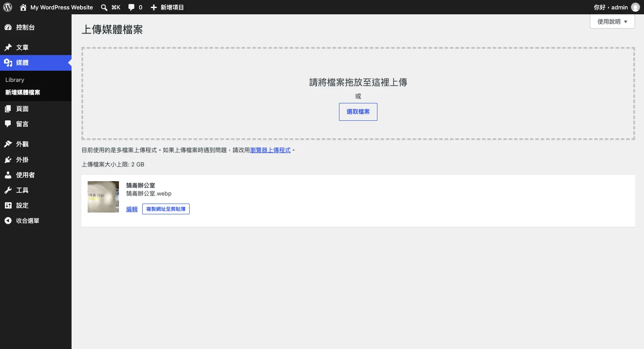Click the ⌘K search shortcut label
The width and height of the screenshot is (644, 349).
coord(116,7)
